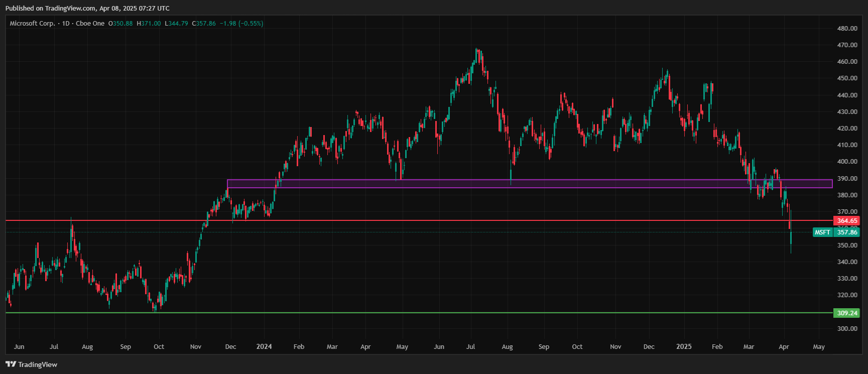
Task: Click the 410.00 price axis label
Action: click(847, 145)
